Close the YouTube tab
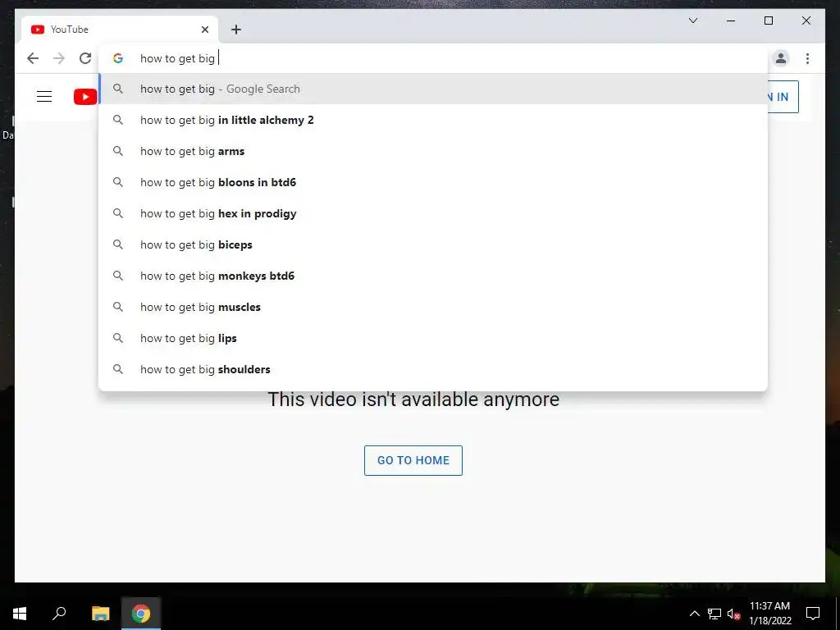The width and height of the screenshot is (840, 630). tap(204, 30)
